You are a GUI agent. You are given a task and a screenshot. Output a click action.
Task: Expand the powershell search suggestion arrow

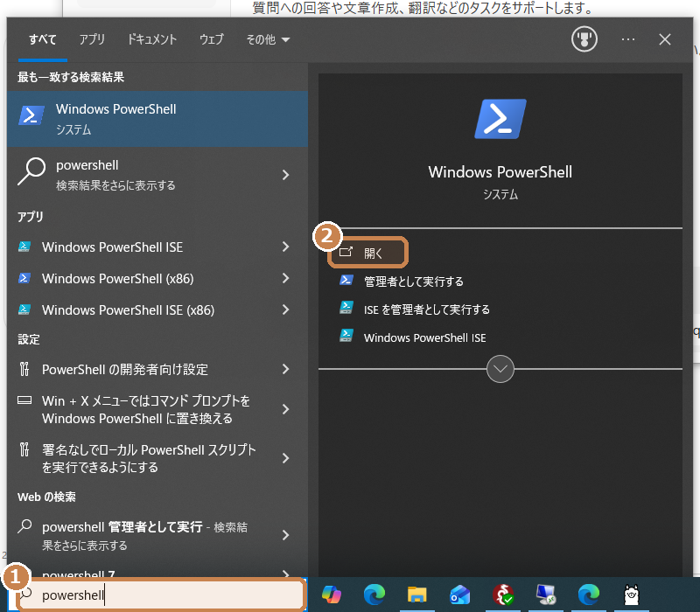(x=286, y=175)
